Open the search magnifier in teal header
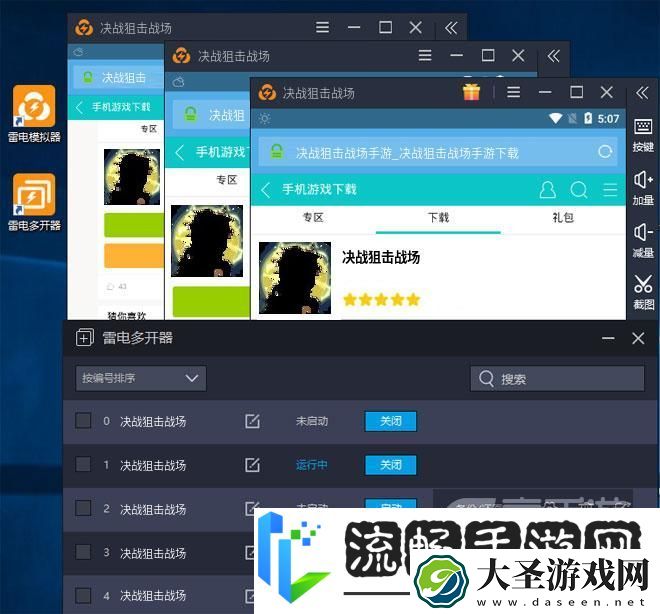This screenshot has width=660, height=614. pos(579,190)
